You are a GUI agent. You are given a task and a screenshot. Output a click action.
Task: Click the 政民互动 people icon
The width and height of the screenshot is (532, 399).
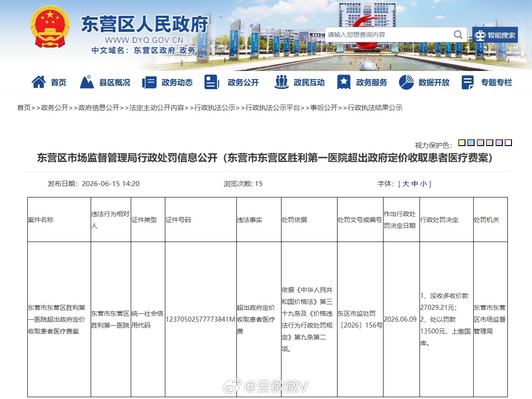[281, 82]
